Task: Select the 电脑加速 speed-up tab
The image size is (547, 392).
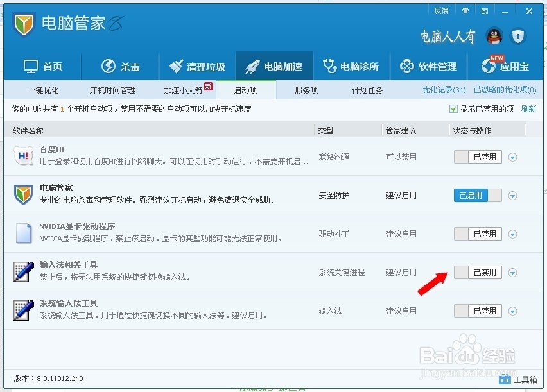Action: (274, 66)
